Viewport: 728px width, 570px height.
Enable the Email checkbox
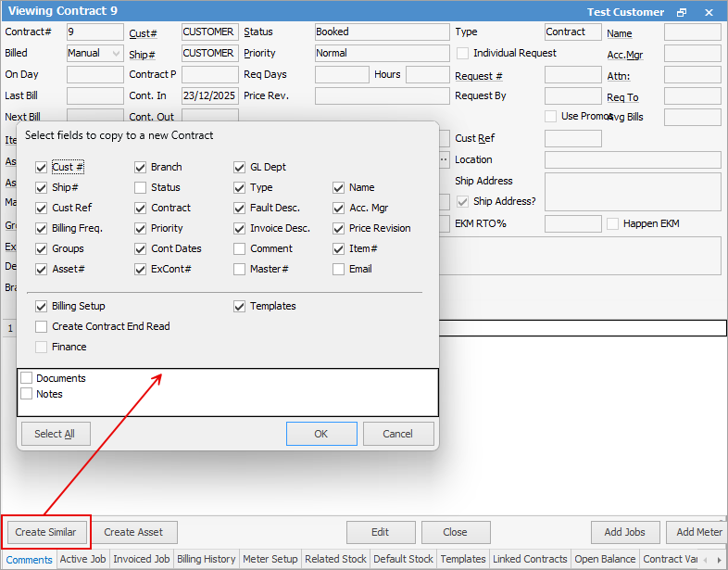pos(338,270)
